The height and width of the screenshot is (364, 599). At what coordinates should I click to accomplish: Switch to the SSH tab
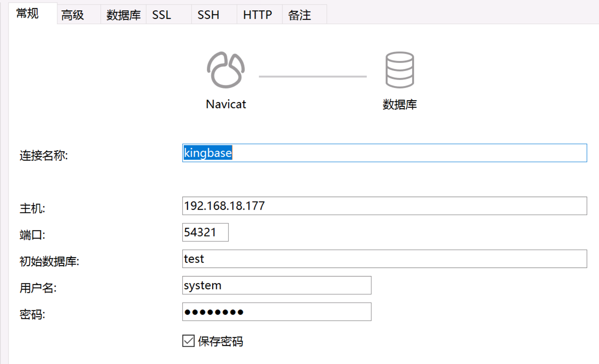(208, 15)
